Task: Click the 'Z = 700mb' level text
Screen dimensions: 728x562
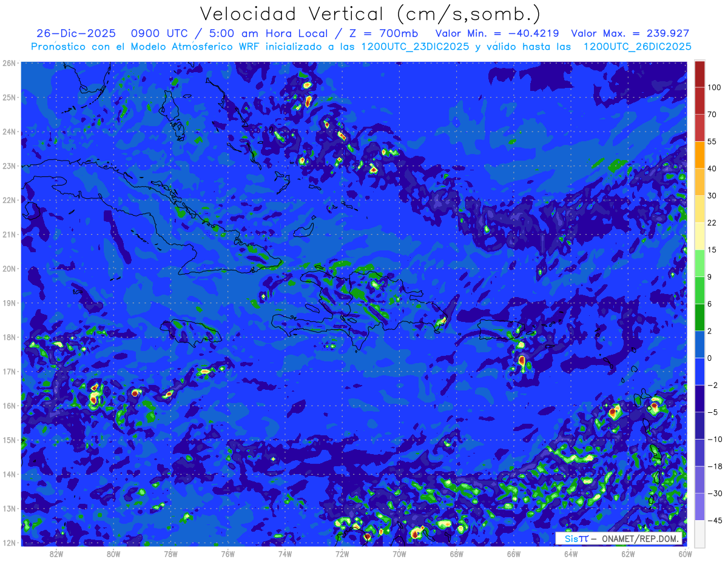Action: point(383,34)
